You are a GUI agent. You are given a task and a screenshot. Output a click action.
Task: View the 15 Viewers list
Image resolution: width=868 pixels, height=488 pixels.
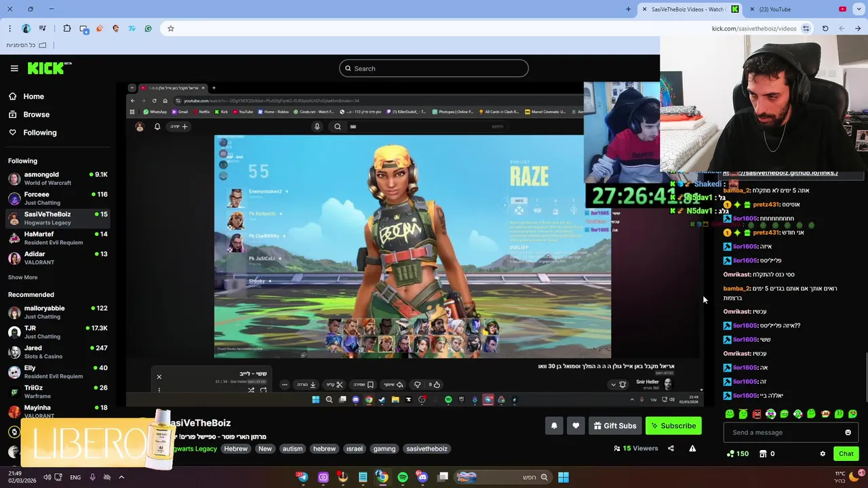tap(635, 448)
